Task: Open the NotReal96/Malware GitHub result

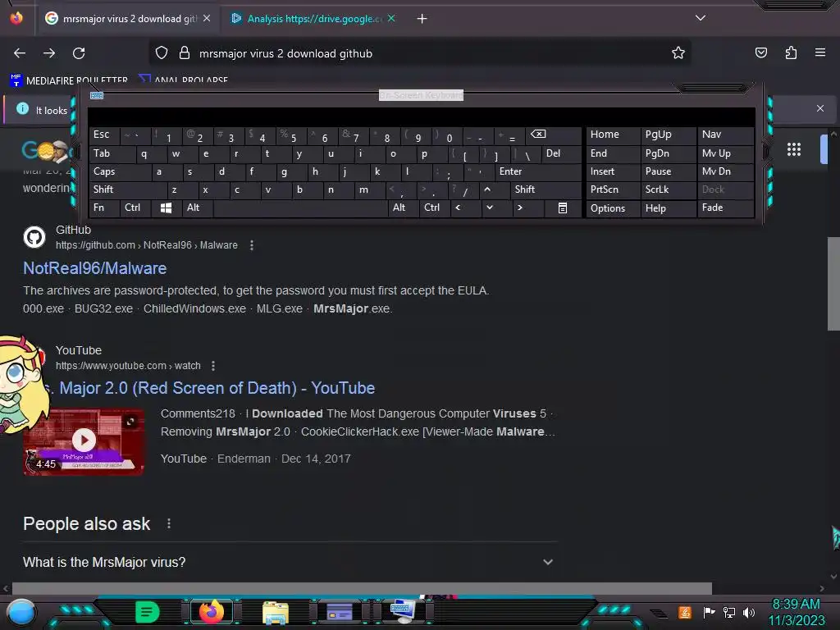Action: pos(95,268)
